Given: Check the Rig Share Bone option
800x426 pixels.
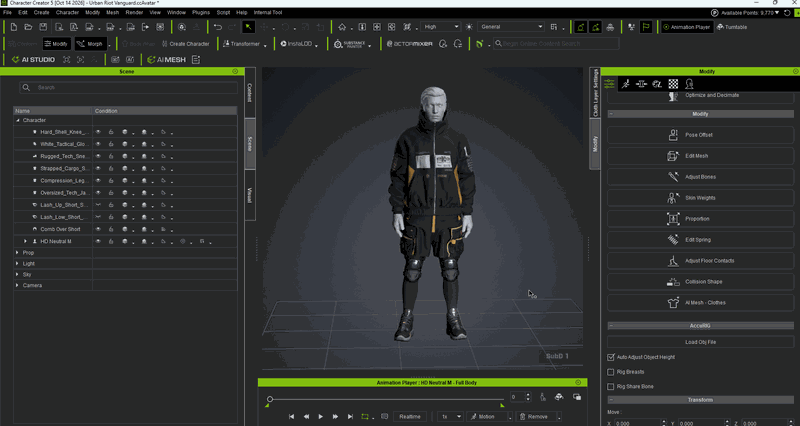Looking at the screenshot, I should (x=611, y=386).
